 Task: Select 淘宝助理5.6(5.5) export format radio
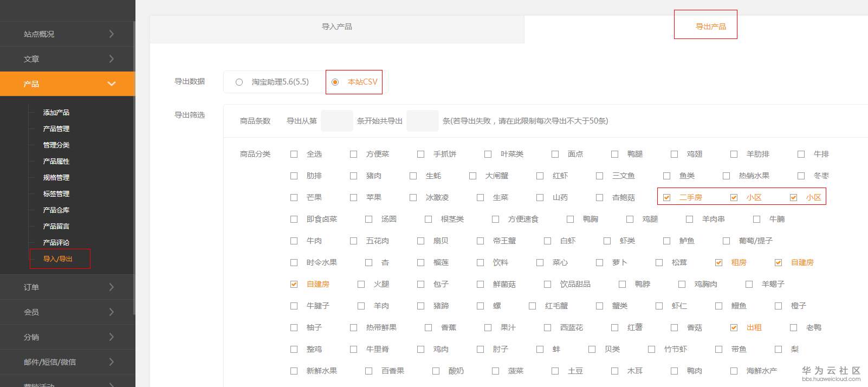pyautogui.click(x=239, y=82)
